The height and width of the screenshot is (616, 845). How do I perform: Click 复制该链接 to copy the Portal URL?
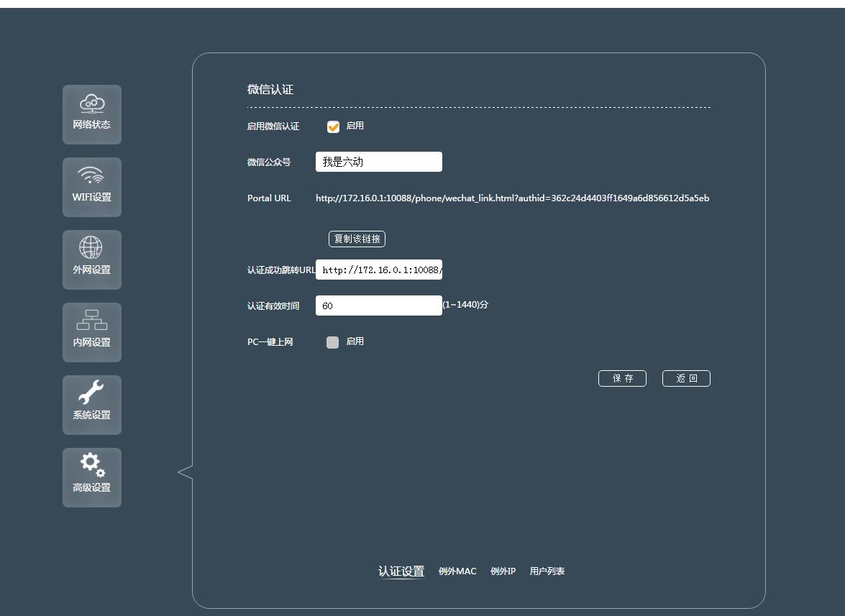pos(357,239)
